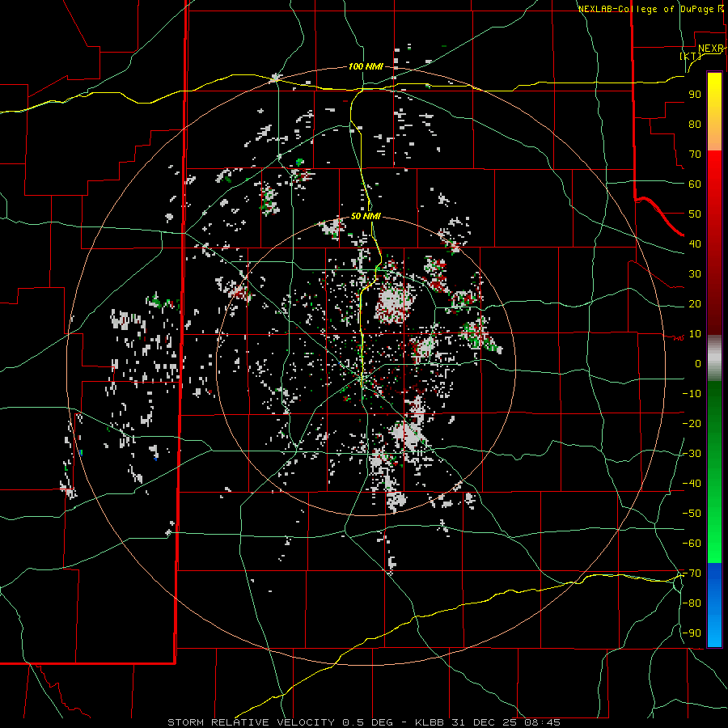The width and height of the screenshot is (728, 728).
Task: Click the -60 value on the velocity scale
Action: [x=692, y=544]
